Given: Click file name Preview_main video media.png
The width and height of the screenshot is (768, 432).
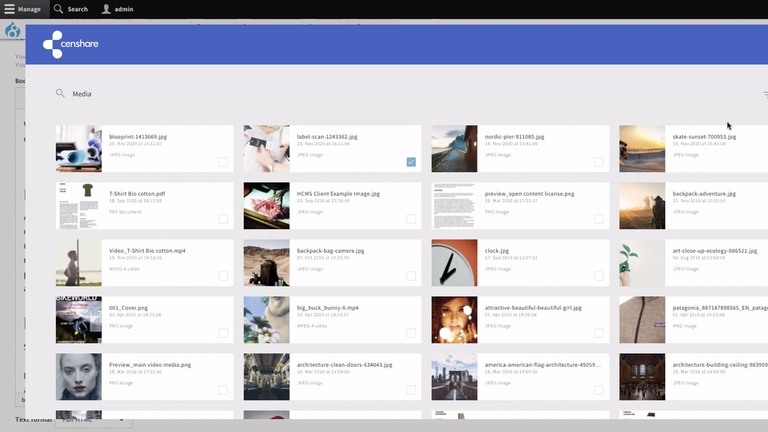Looking at the screenshot, I should pyautogui.click(x=150, y=365).
